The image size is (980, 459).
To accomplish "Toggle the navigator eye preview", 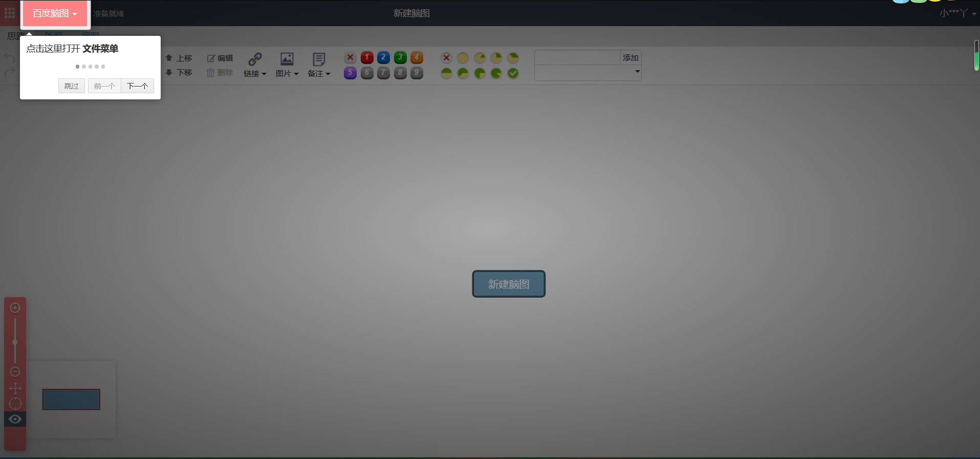I will tap(15, 419).
